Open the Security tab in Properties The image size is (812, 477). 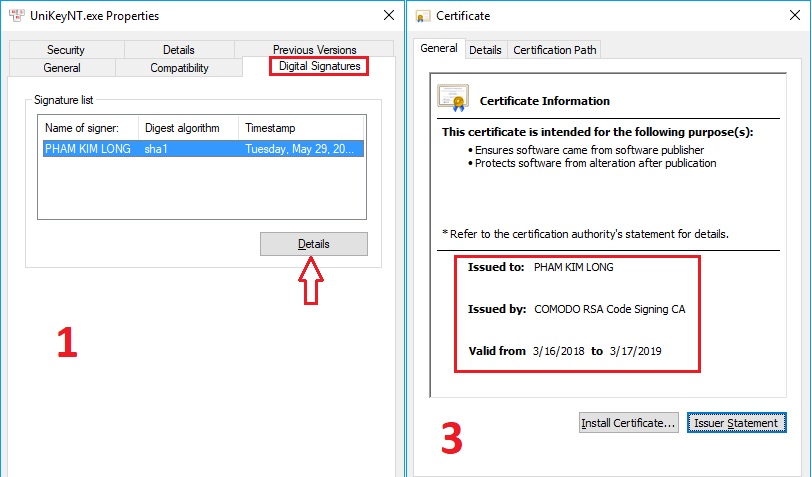pos(66,50)
